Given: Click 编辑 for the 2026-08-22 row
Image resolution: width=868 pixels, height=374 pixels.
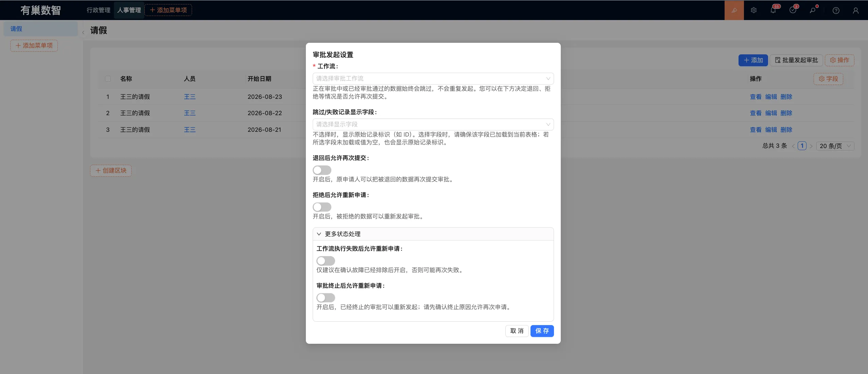Looking at the screenshot, I should click(771, 113).
